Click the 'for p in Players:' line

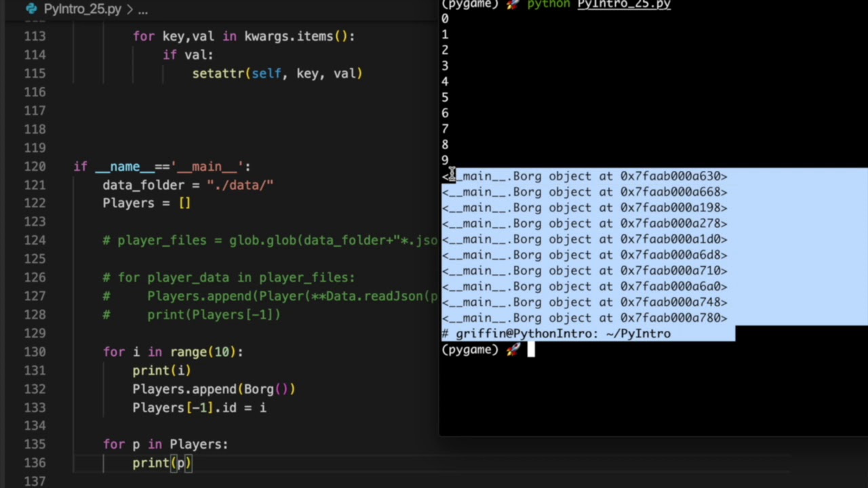[165, 444]
